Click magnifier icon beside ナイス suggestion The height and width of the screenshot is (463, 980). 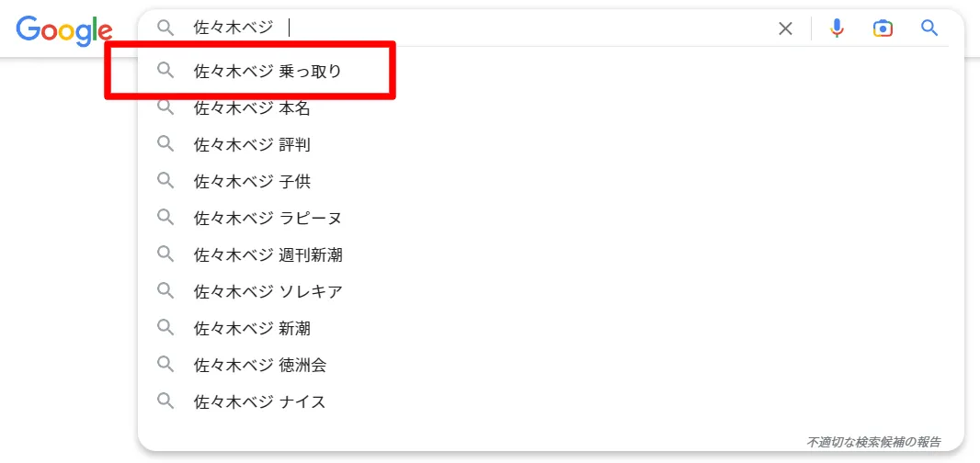coord(165,401)
